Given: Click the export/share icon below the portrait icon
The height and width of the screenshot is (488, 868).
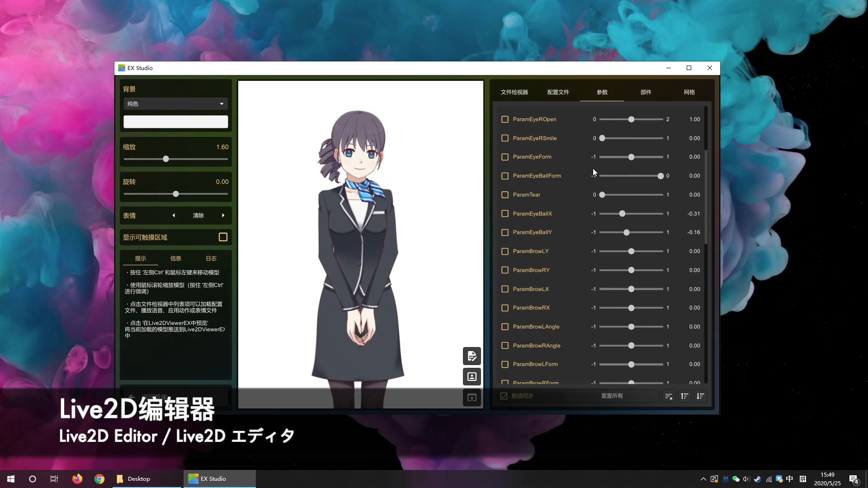Looking at the screenshot, I should point(472,398).
